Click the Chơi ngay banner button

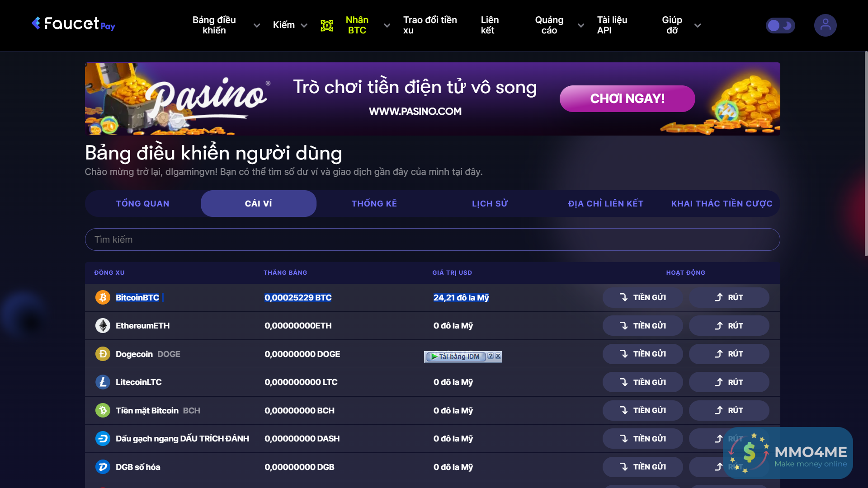click(x=627, y=99)
